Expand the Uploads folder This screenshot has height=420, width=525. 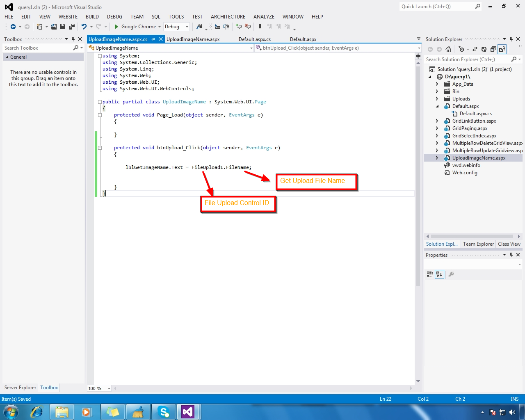pyautogui.click(x=437, y=98)
